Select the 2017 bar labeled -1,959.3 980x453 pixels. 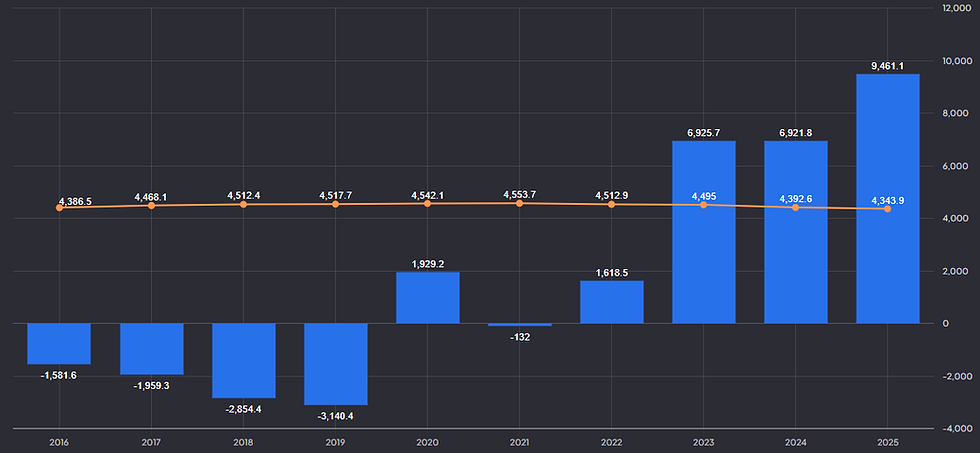point(151,349)
